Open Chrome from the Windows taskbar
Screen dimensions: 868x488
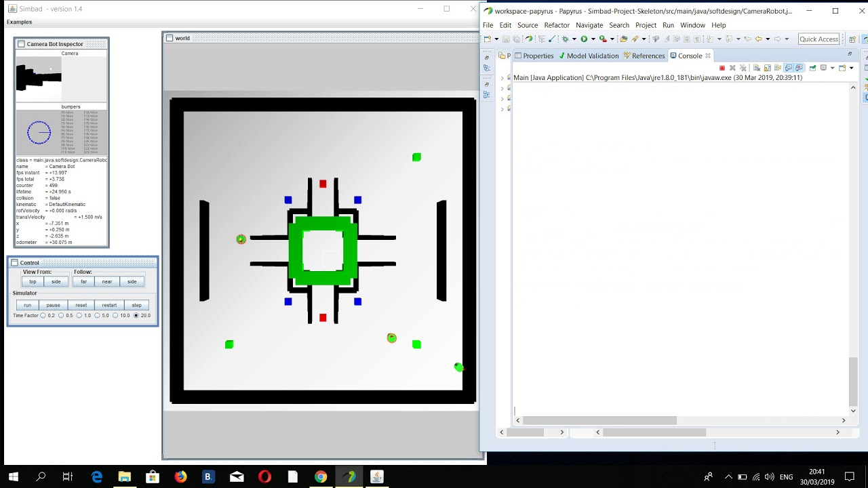tap(321, 476)
